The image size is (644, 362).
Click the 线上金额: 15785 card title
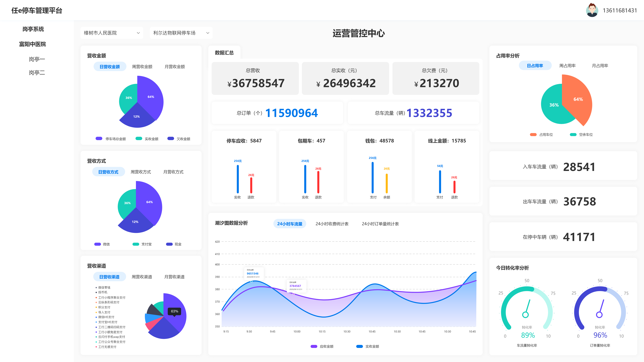[x=447, y=141]
